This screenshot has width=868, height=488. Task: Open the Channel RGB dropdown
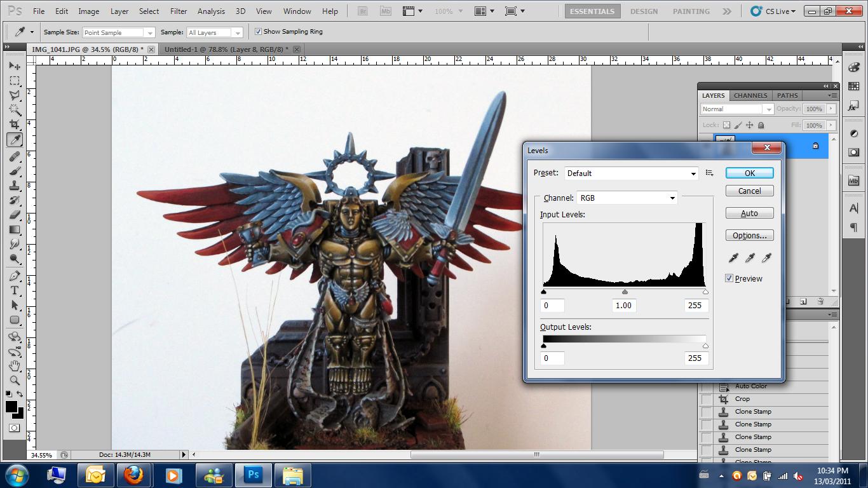click(627, 198)
